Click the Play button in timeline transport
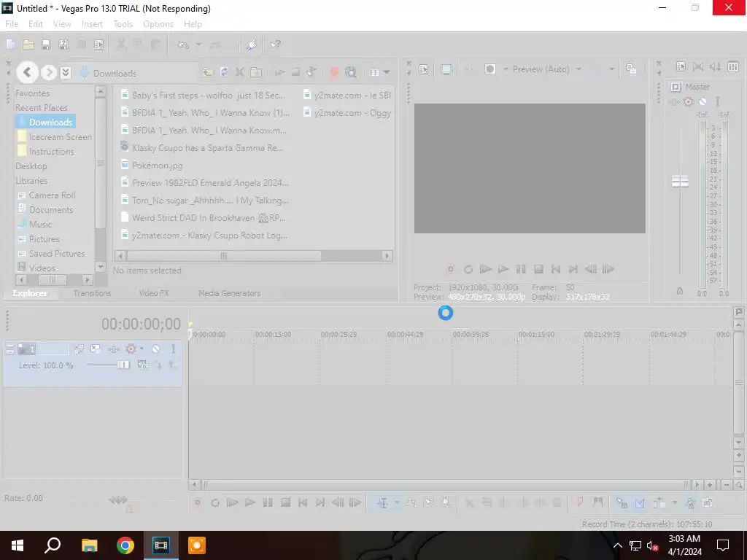The height and width of the screenshot is (560, 747). pyautogui.click(x=249, y=503)
